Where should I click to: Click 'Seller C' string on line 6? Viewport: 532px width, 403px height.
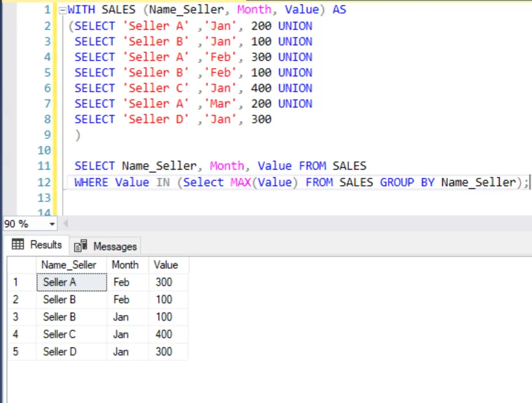click(156, 88)
